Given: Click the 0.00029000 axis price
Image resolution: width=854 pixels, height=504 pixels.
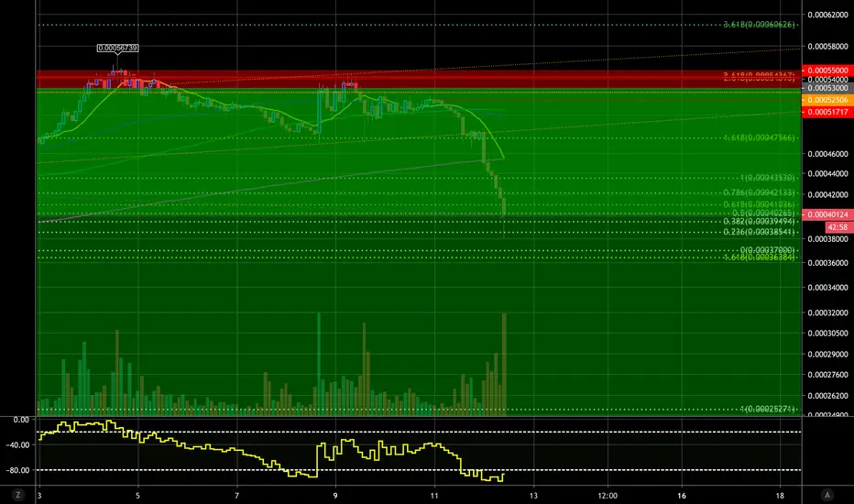Looking at the screenshot, I should [827, 354].
